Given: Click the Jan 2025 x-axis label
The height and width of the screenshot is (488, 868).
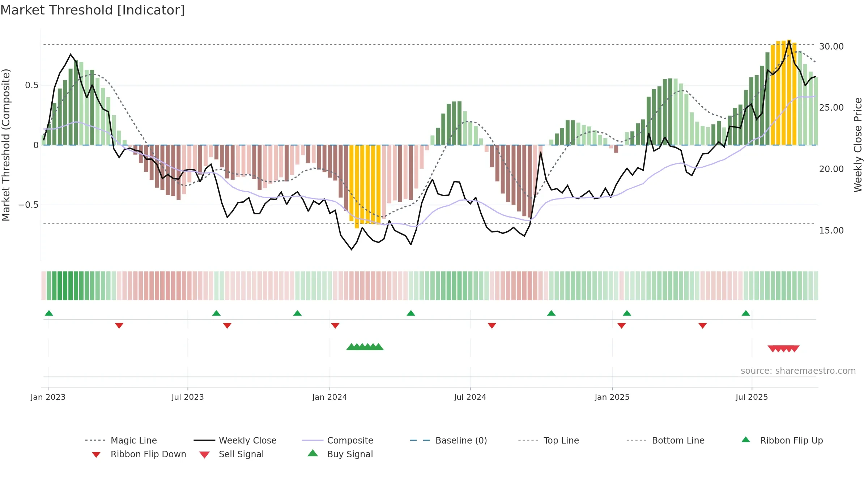Looking at the screenshot, I should 612,397.
